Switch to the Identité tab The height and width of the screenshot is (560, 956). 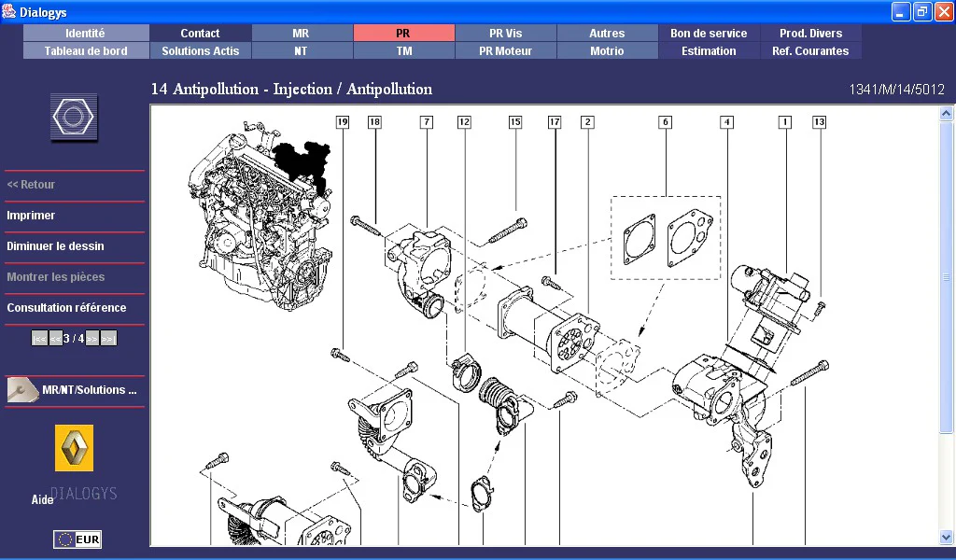pyautogui.click(x=85, y=33)
